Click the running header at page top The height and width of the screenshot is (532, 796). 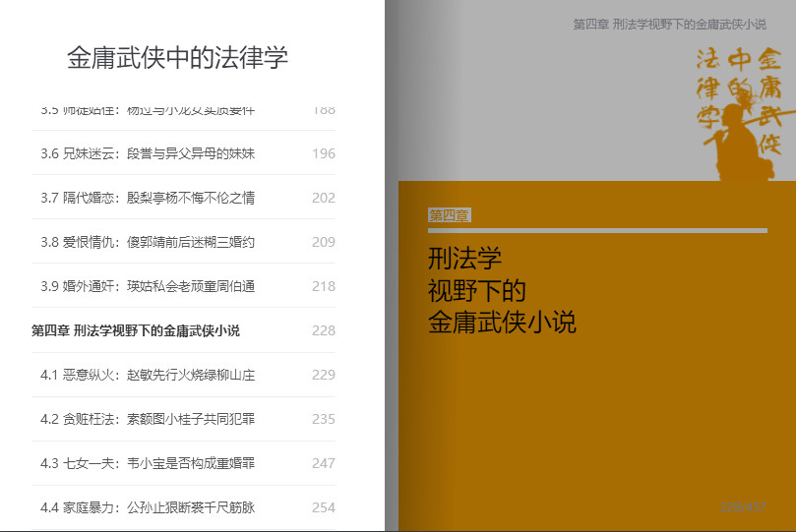coord(669,24)
